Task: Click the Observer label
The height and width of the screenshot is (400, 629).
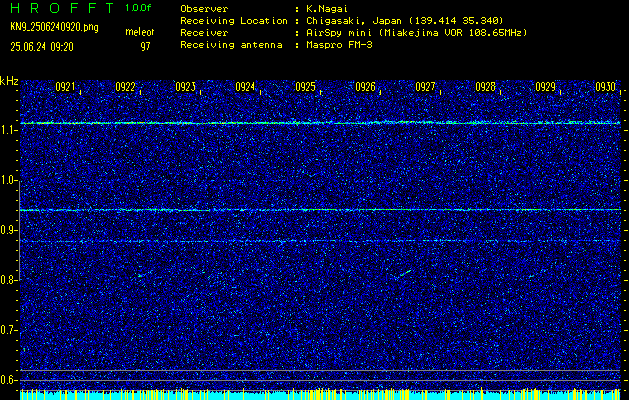Action: [x=204, y=8]
